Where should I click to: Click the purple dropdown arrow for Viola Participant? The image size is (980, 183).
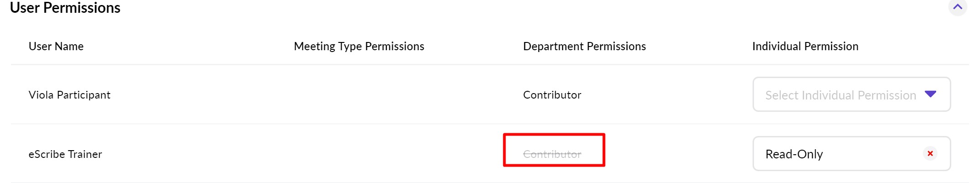coord(930,94)
